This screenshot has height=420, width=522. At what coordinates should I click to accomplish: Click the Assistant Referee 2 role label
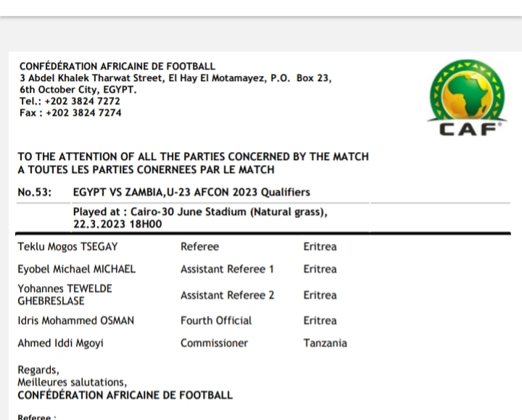click(227, 295)
